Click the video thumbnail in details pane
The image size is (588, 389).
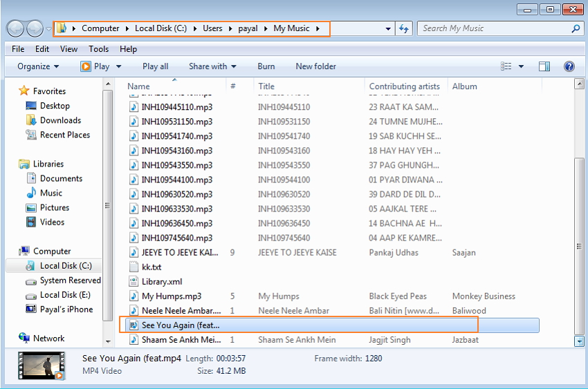(41, 365)
